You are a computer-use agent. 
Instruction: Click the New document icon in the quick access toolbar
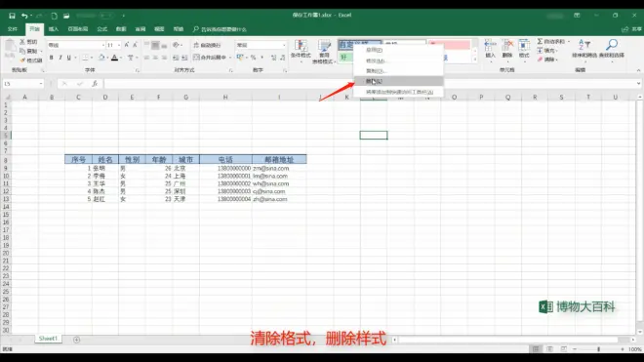click(x=54, y=16)
